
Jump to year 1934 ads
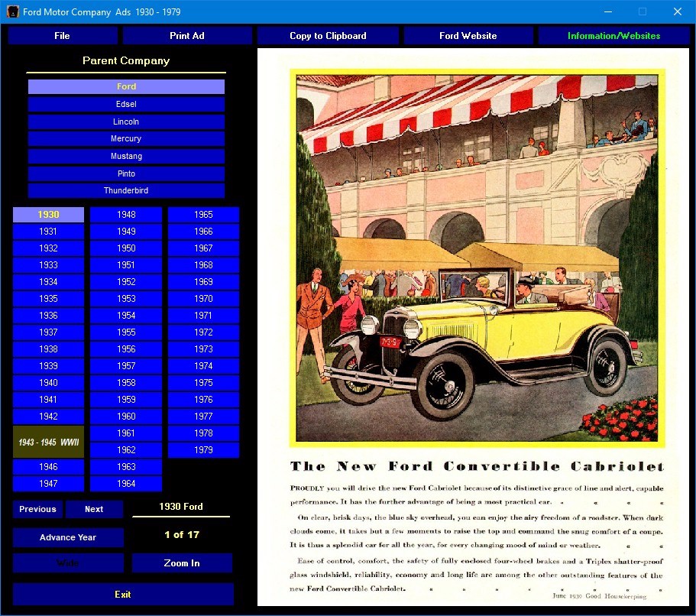(x=48, y=282)
